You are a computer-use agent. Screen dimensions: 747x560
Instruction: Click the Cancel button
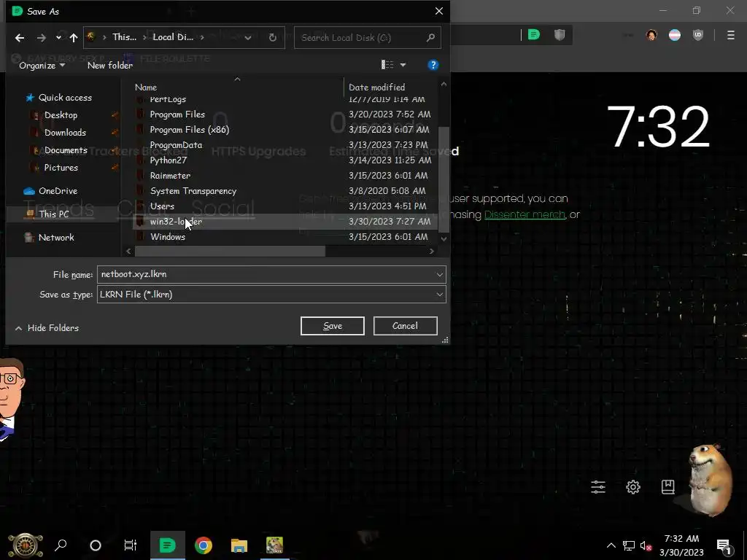tap(405, 326)
